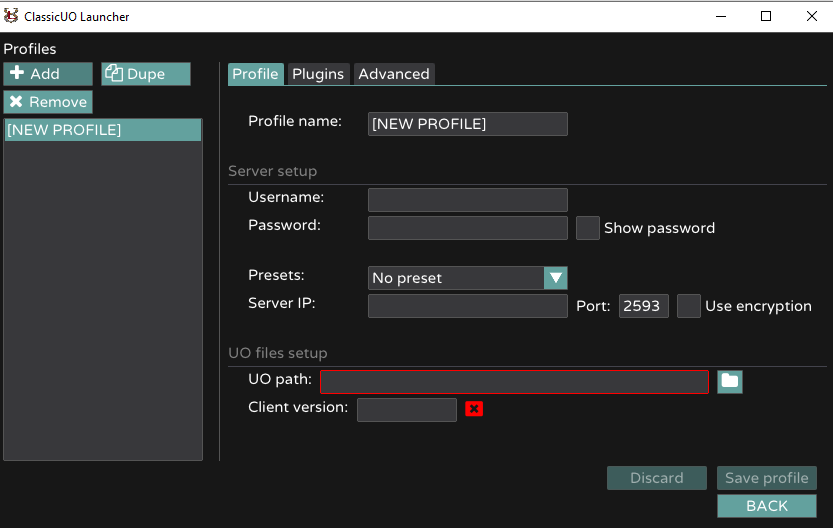
Task: Focus the Profile name field
Action: (468, 124)
